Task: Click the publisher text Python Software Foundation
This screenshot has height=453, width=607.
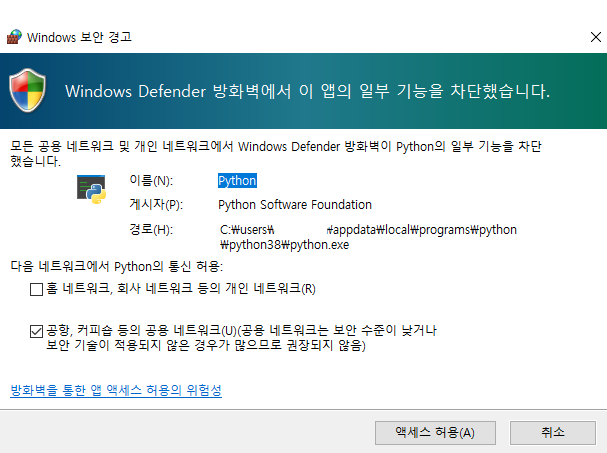Action: coord(295,204)
